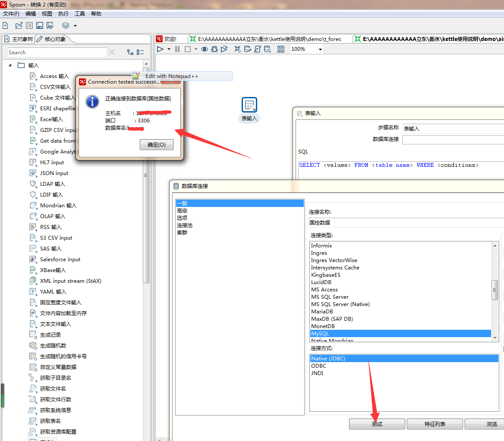The image size is (504, 441).
Task: Click the Verify transformation icon
Action: [237, 49]
